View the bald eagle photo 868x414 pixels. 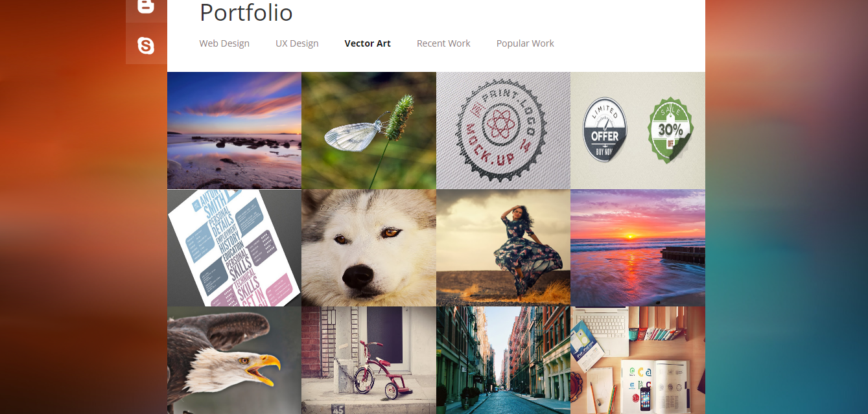[234, 360]
